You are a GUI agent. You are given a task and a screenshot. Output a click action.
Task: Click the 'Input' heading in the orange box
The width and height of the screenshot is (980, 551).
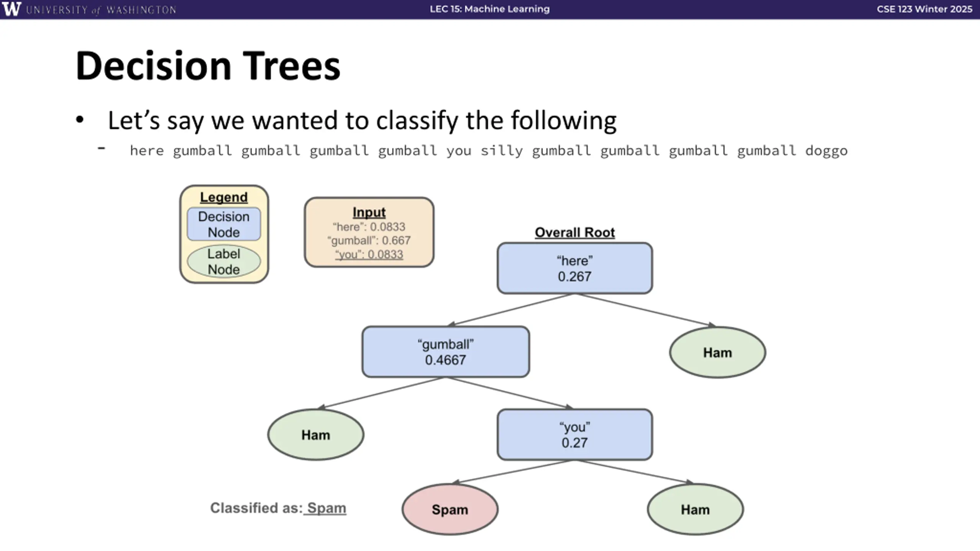[369, 212]
